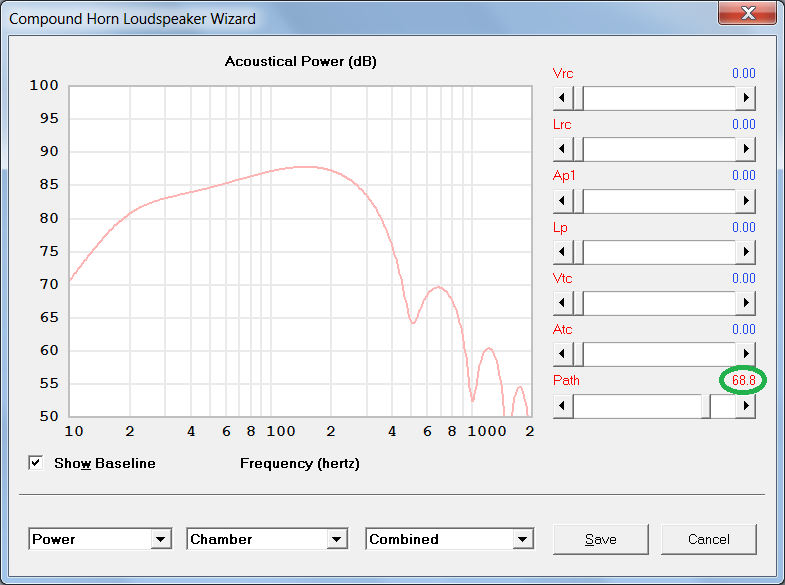Click the left arrow of Lrc slider

point(563,149)
